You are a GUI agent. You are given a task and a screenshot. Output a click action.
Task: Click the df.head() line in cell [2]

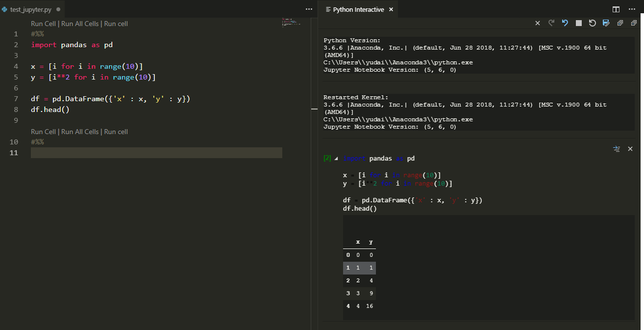[360, 208]
